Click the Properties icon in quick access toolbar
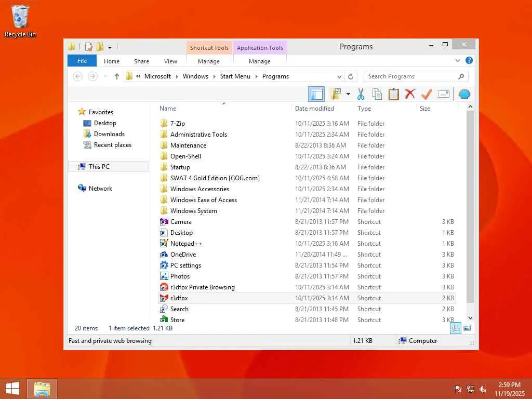Image resolution: width=532 pixels, height=399 pixels. coord(88,47)
